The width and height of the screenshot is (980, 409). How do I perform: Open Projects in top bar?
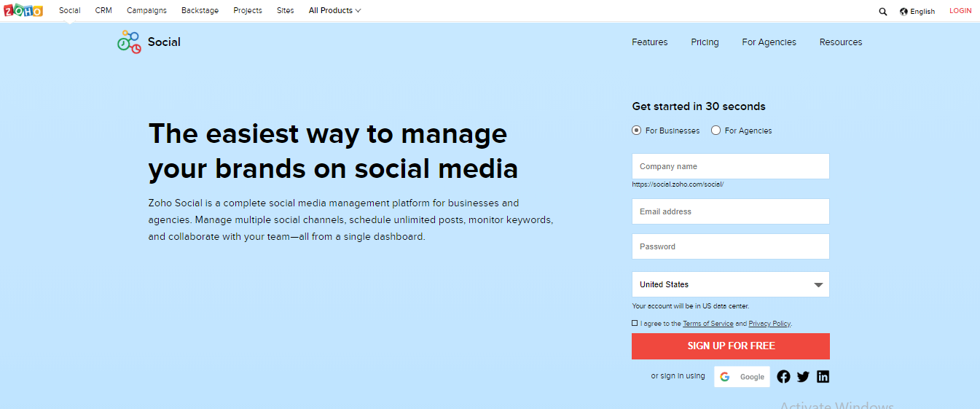tap(248, 11)
